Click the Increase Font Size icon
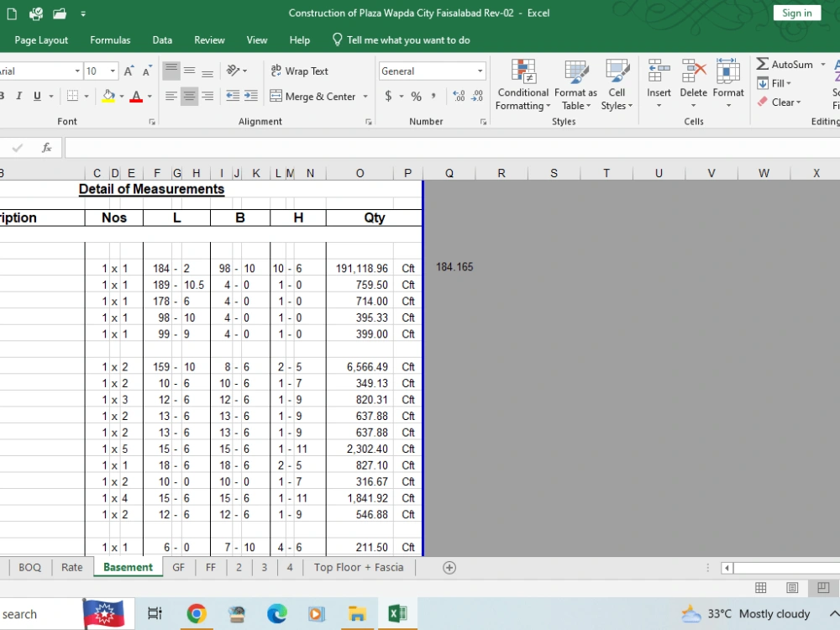Viewport: 840px width, 630px height. tap(129, 71)
